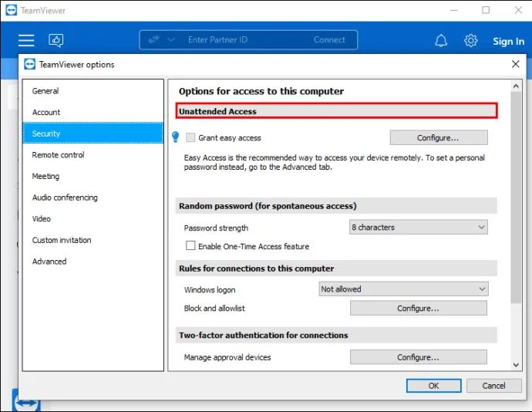Click 'Rules for connections to this computer' heading
This screenshot has height=412, width=532.
coord(256,268)
